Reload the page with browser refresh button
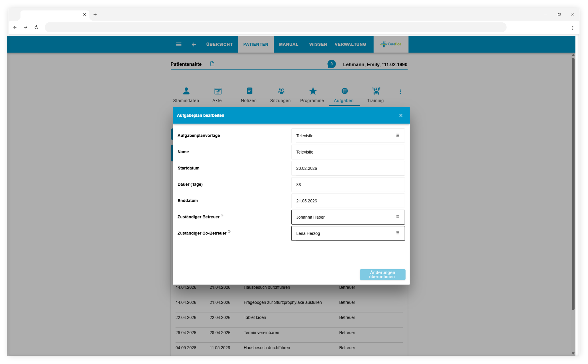 pos(36,27)
